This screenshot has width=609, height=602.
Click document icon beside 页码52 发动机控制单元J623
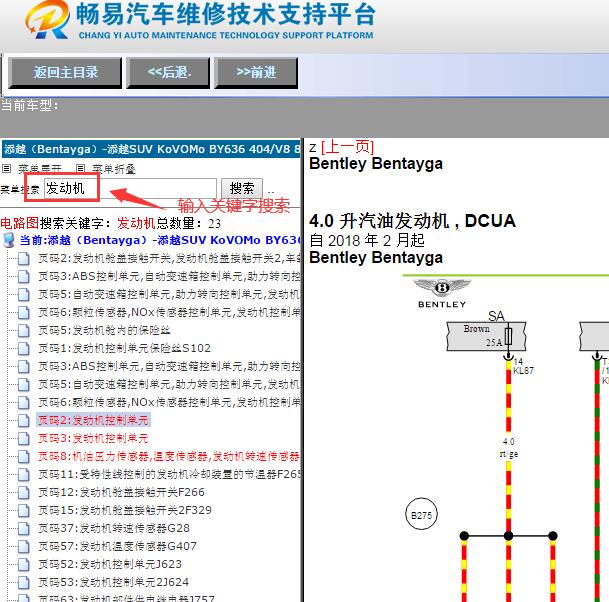23,564
